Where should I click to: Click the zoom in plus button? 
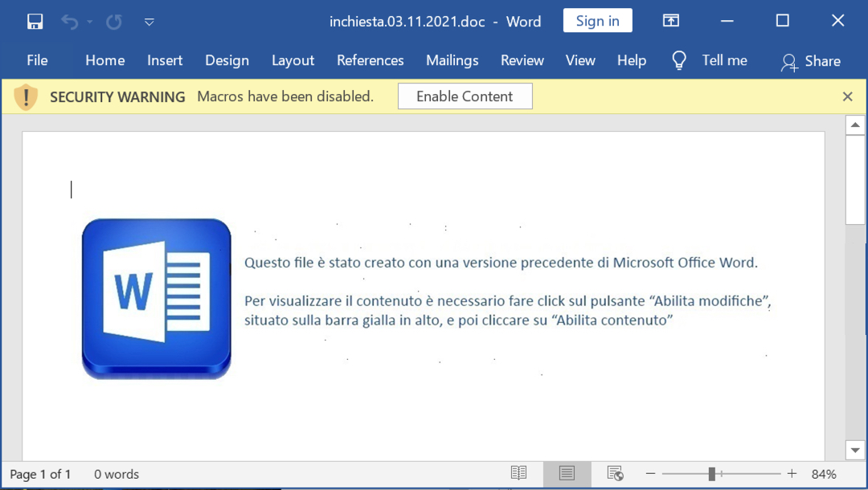[792, 474]
